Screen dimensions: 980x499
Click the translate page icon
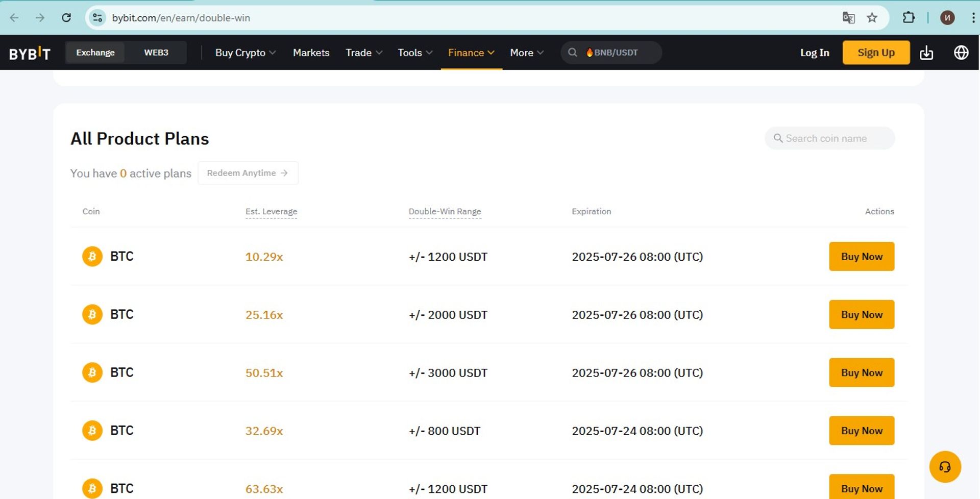848,18
